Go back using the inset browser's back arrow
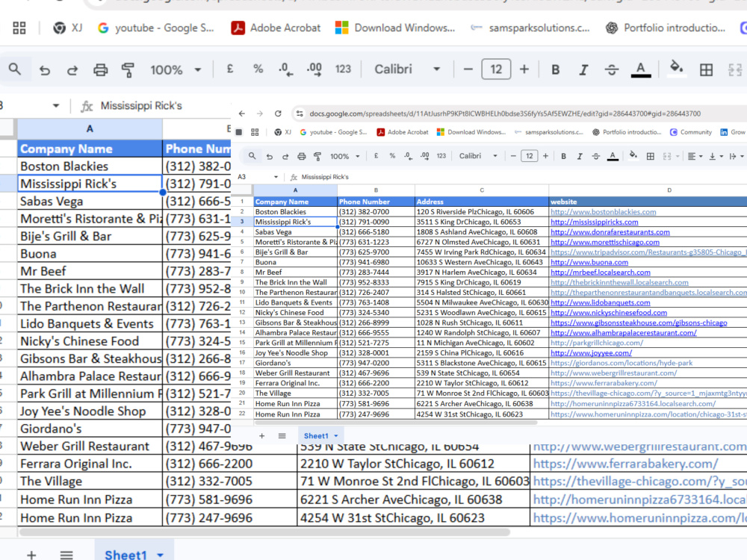 click(242, 113)
